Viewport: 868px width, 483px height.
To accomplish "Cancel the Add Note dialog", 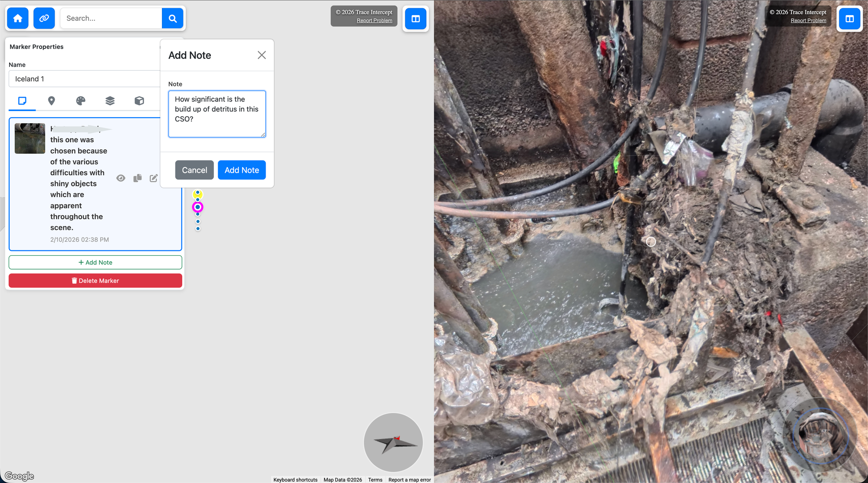I will tap(194, 170).
